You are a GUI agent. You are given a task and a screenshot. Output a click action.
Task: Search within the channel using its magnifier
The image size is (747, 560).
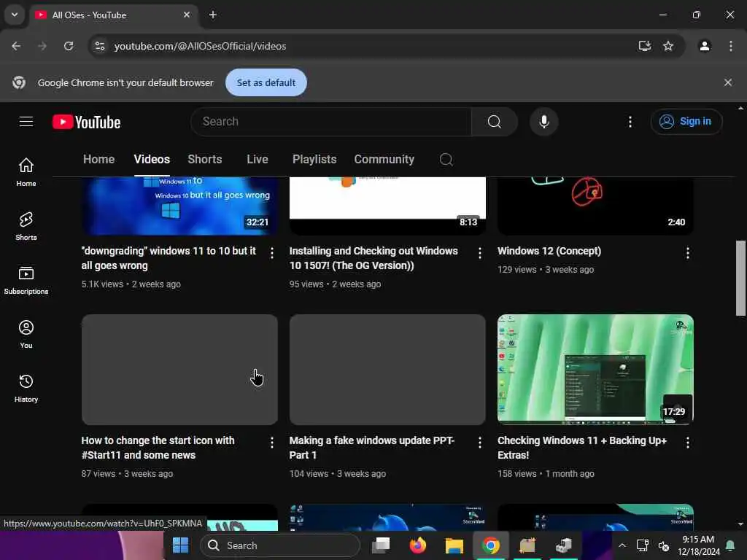[446, 160]
